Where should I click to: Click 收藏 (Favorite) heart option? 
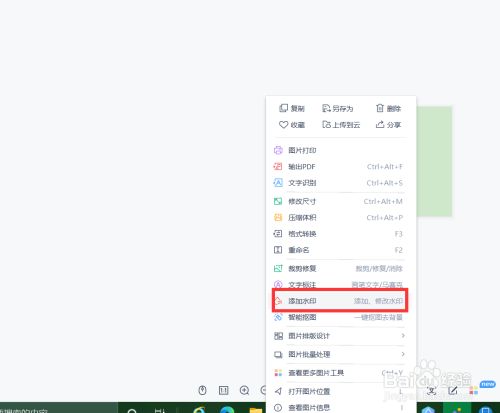pyautogui.click(x=292, y=125)
